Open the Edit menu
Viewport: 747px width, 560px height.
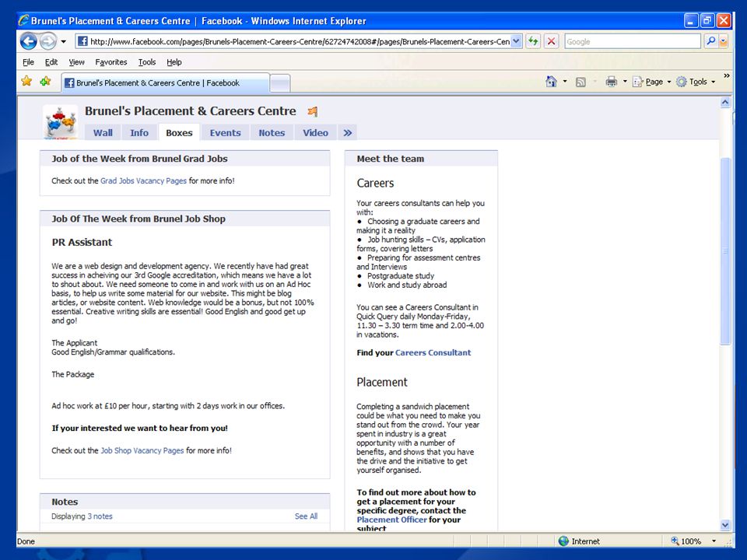(51, 62)
